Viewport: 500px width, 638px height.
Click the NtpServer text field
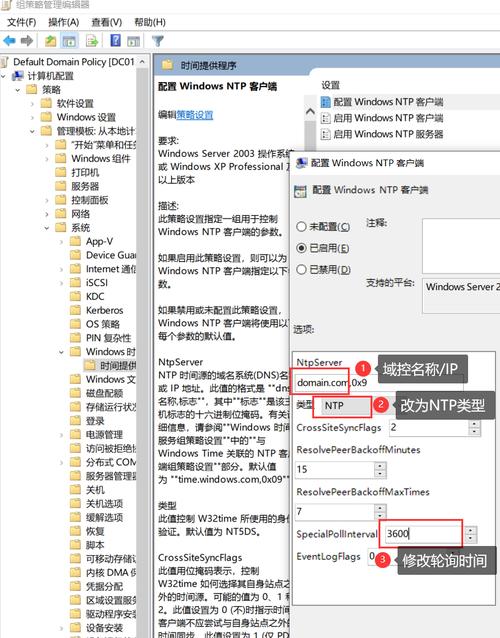tap(378, 382)
